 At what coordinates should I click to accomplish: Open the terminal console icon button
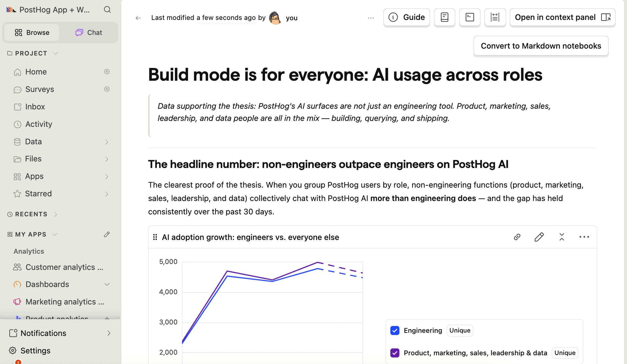click(470, 17)
